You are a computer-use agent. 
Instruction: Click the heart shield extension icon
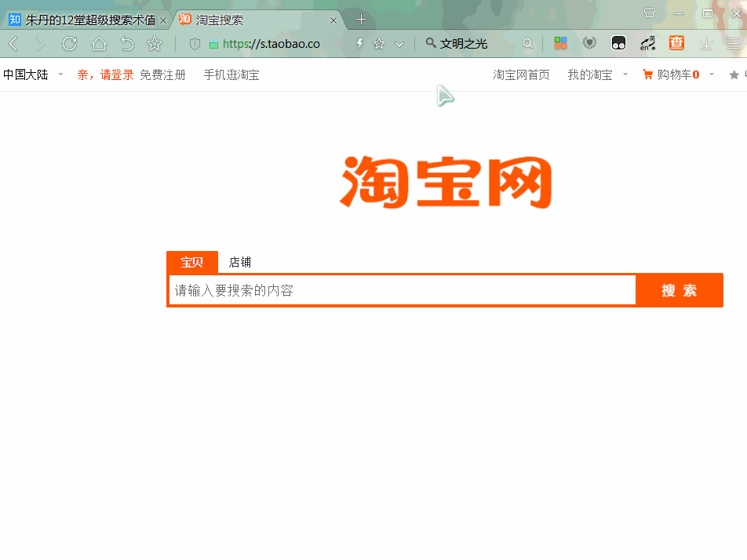589,43
